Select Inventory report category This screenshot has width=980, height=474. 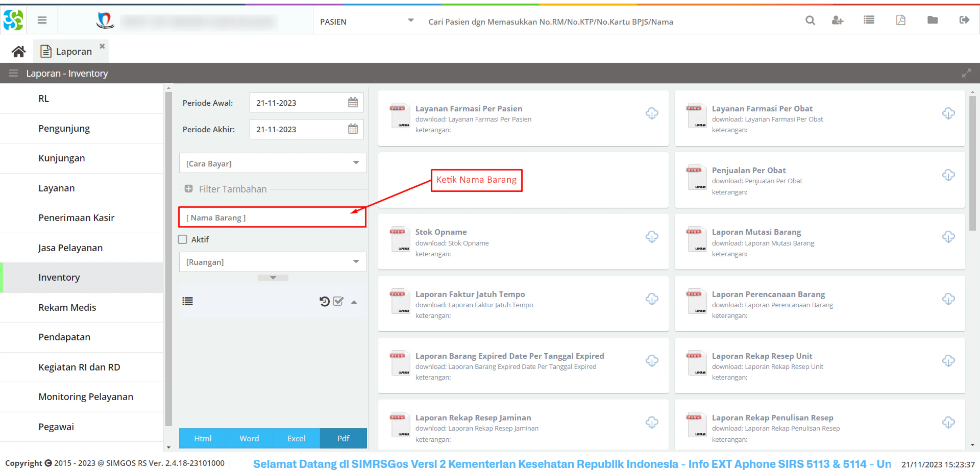(82, 277)
